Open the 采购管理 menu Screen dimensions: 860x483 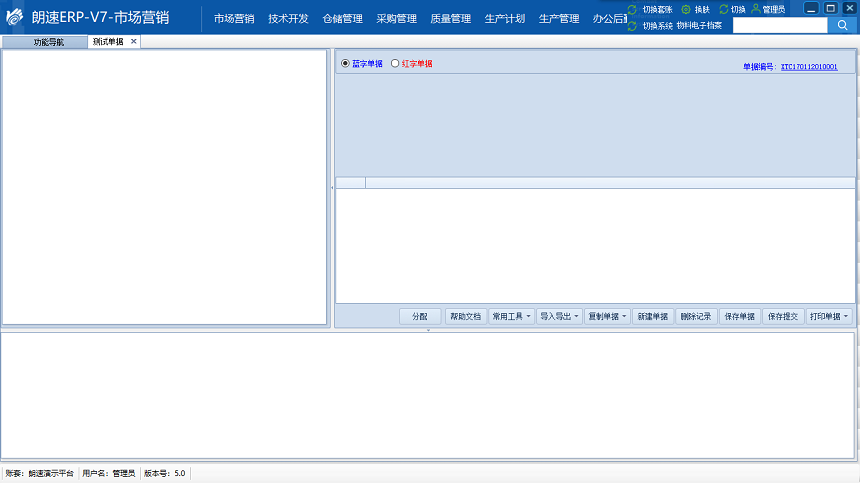point(397,19)
